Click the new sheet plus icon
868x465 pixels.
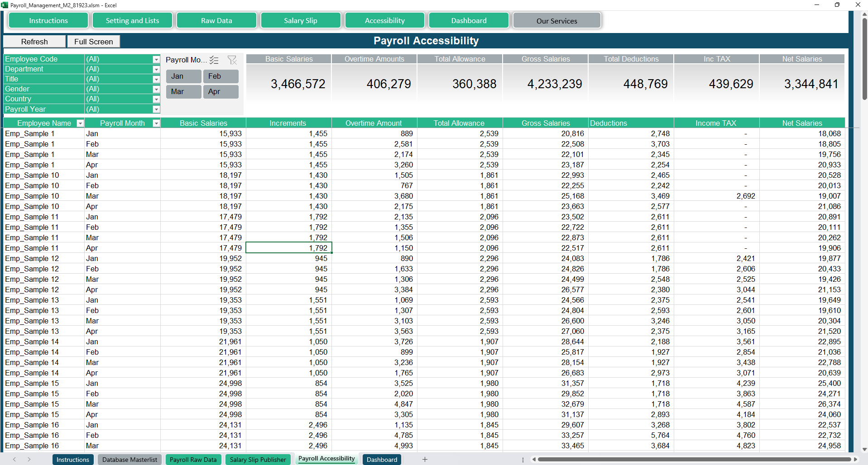[x=425, y=460]
